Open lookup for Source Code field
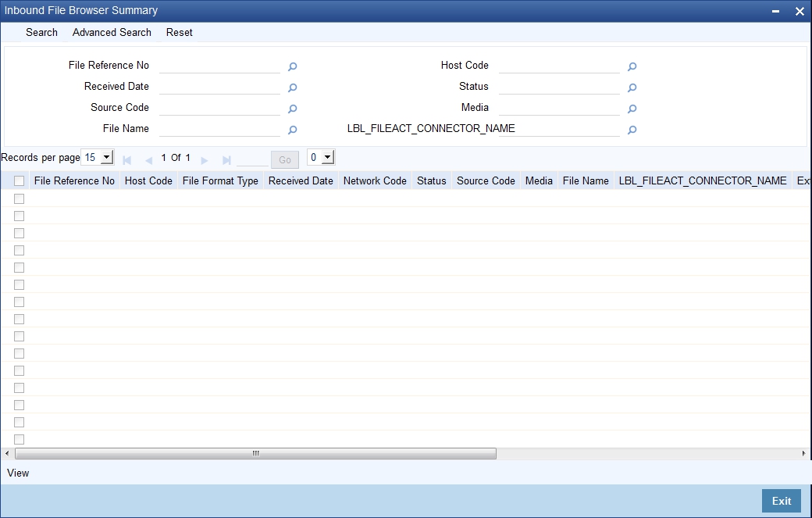The image size is (812, 518). coord(293,109)
